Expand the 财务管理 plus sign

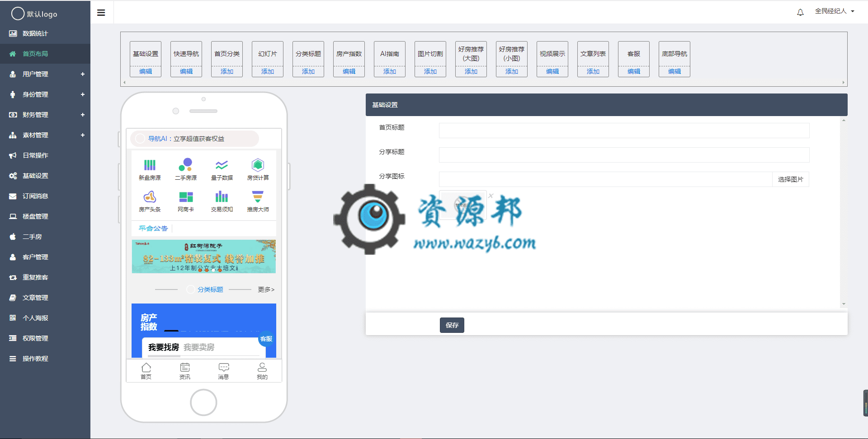point(83,115)
